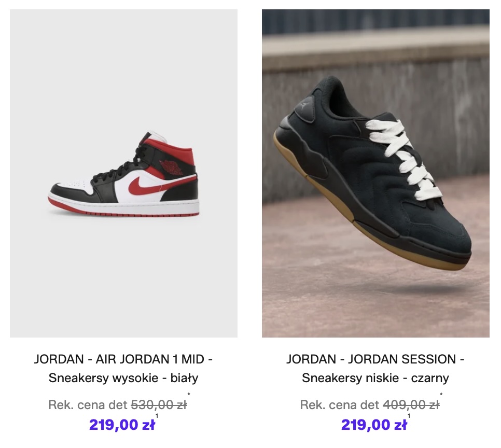Image resolution: width=501 pixels, height=448 pixels.
Task: Click 'Rek. cena det' label under Jordan Session
Action: point(340,405)
